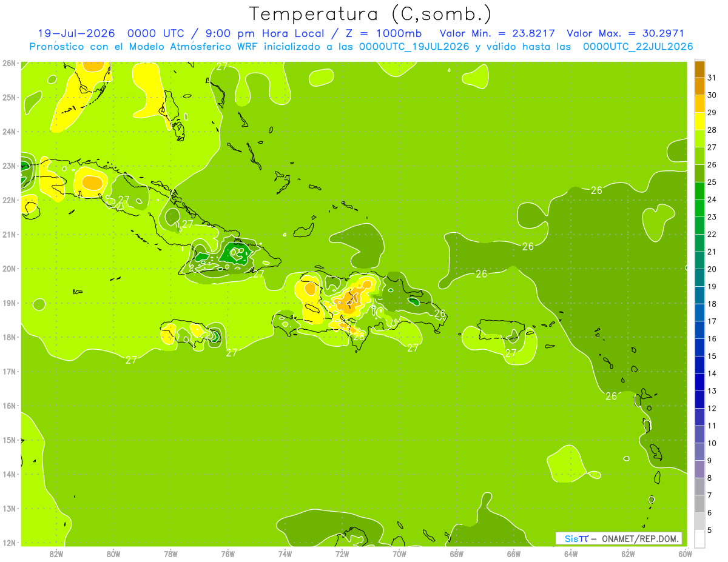Pick the purple legend swatch between 8 and 9

(x=699, y=469)
